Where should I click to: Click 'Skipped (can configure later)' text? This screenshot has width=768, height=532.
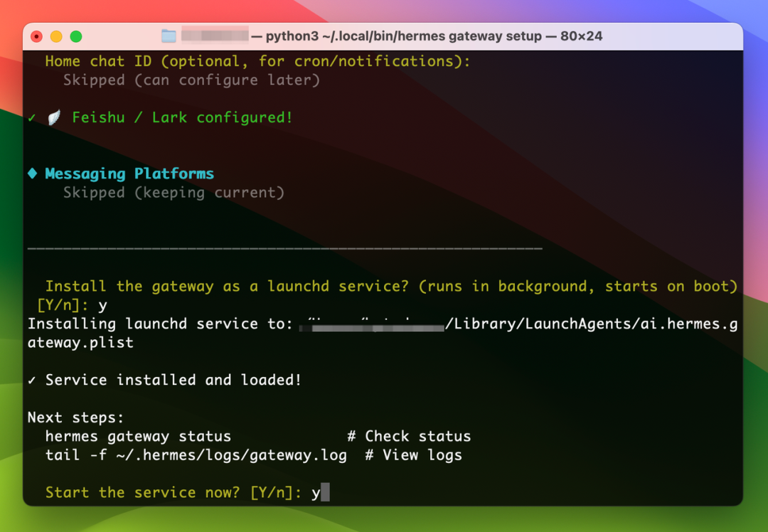pos(191,80)
